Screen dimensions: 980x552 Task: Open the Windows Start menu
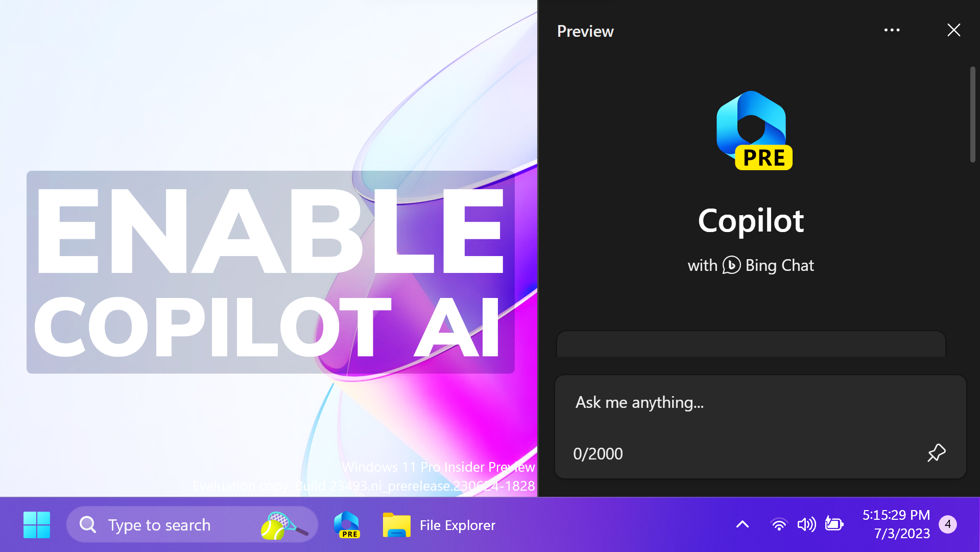point(37,525)
